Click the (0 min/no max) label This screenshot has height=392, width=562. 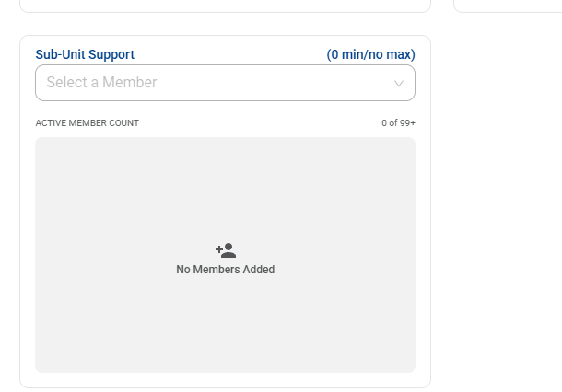[370, 54]
